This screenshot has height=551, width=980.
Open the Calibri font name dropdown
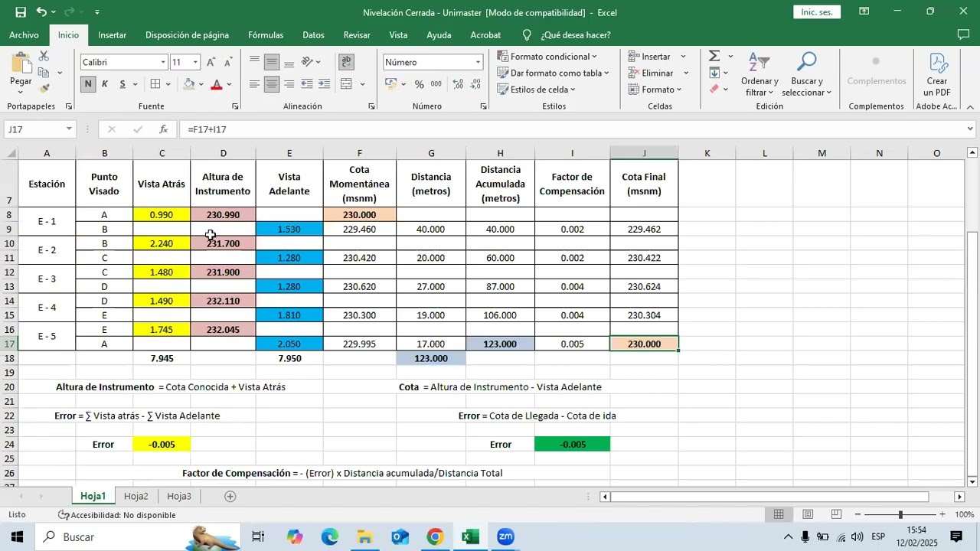tap(163, 62)
